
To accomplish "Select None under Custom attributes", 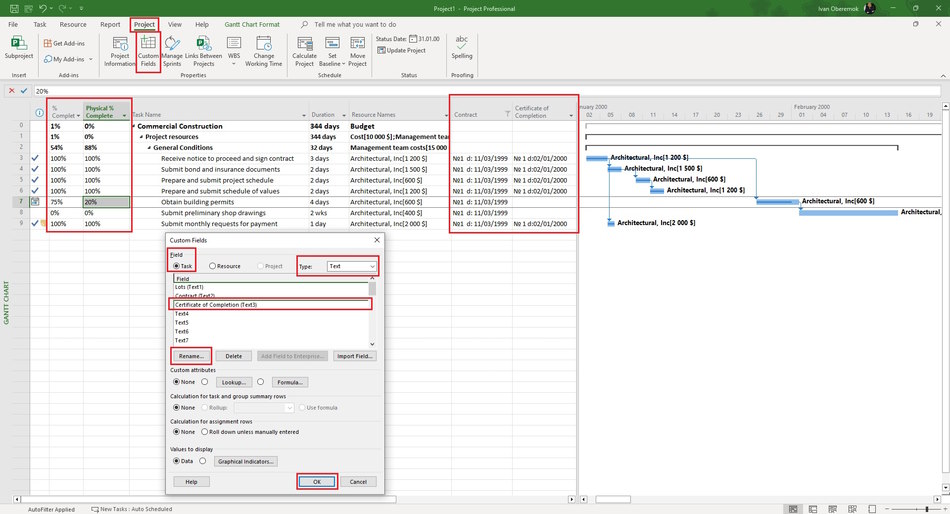I will point(176,382).
